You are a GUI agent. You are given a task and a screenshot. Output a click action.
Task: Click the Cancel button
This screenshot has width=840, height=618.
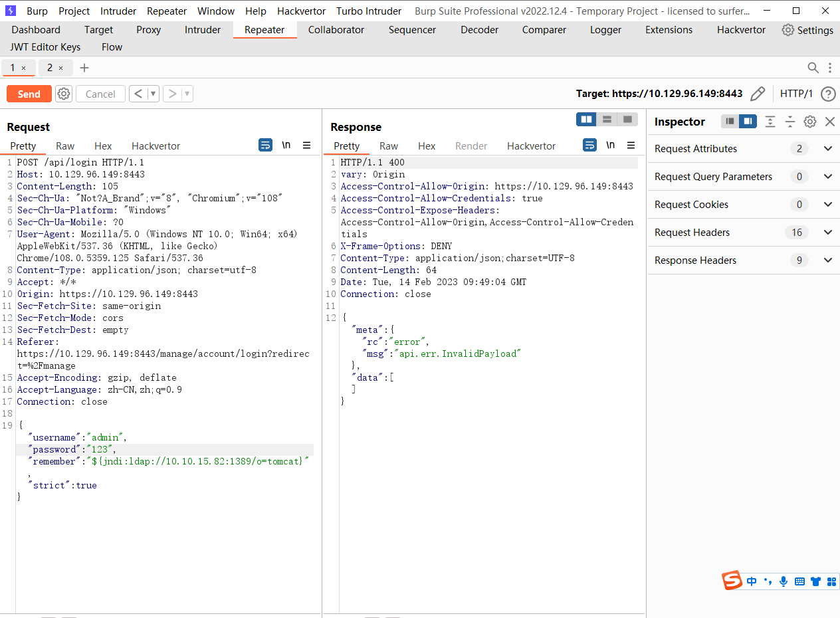pos(100,94)
